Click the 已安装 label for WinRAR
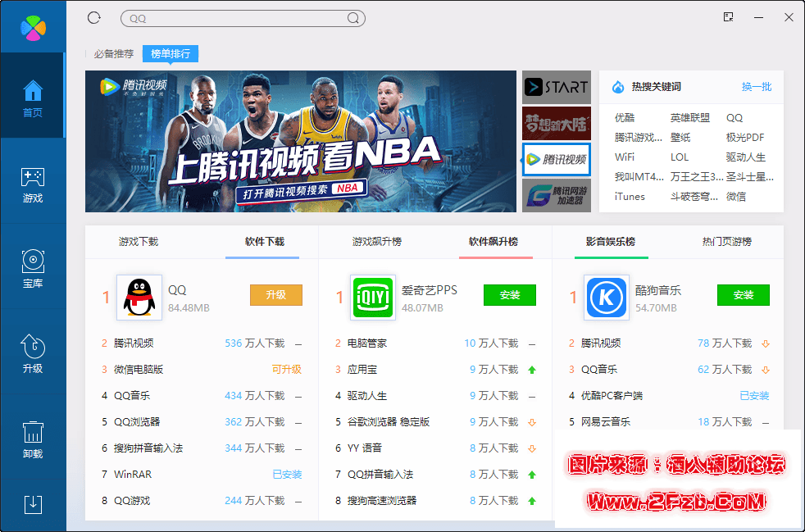The image size is (805, 532). (287, 475)
